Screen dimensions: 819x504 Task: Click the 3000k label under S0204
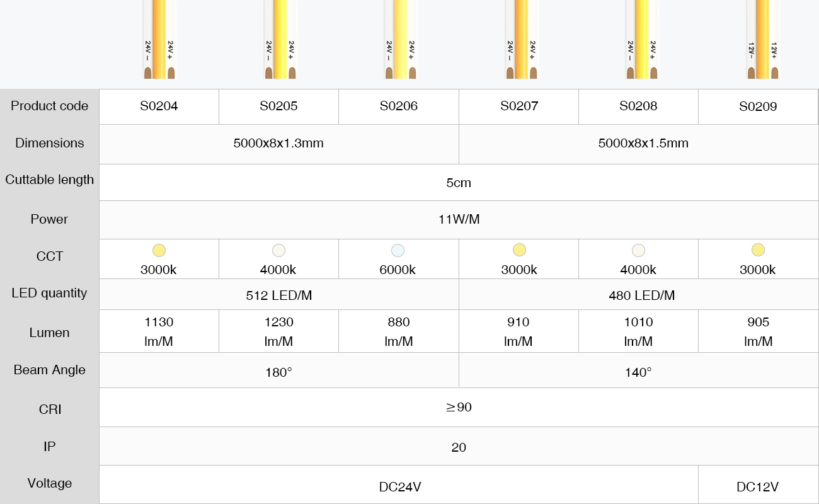[159, 270]
